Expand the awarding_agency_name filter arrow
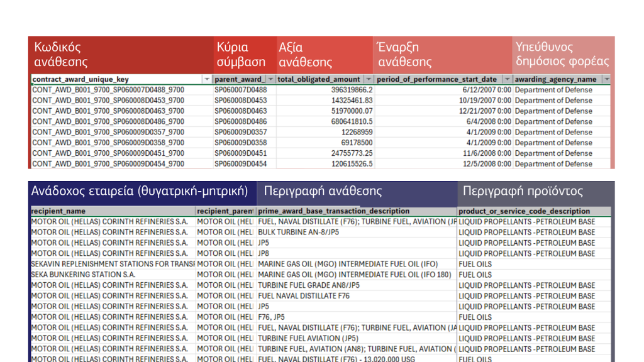Screen dimensions: 644x362 point(606,80)
